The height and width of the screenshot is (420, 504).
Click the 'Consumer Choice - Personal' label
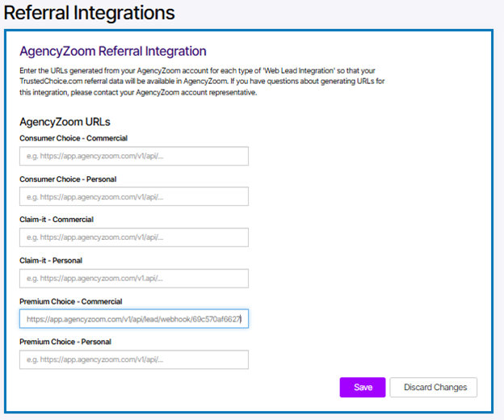click(68, 179)
